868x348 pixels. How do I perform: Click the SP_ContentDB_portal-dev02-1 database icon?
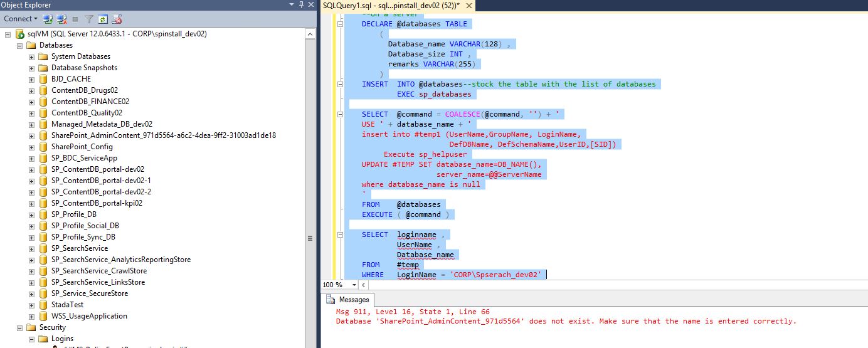43,181
